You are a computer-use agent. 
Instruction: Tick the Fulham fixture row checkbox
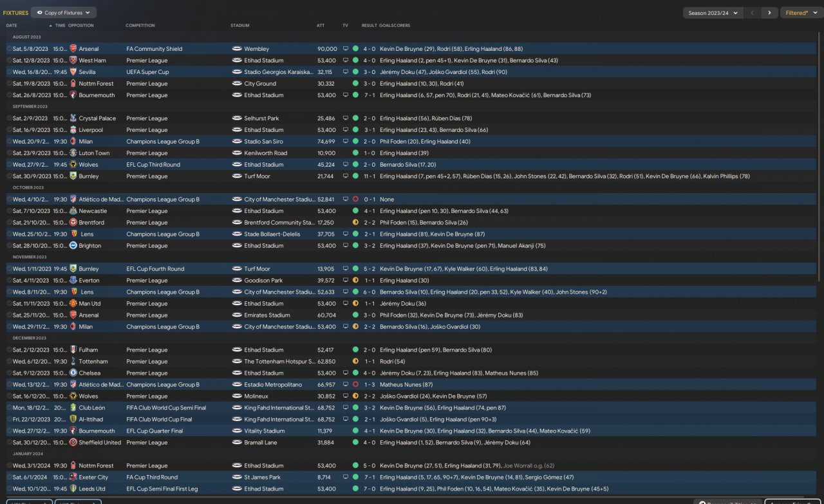[x=9, y=350]
